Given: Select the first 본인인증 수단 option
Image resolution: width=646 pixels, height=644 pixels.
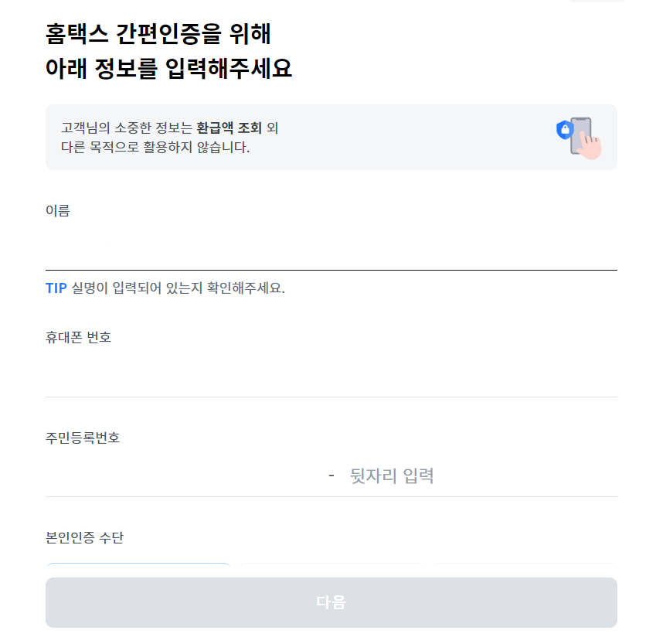Looking at the screenshot, I should 139,568.
